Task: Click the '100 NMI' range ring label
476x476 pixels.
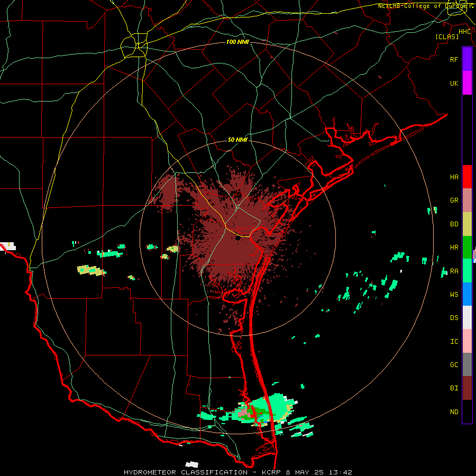Action: pos(237,42)
